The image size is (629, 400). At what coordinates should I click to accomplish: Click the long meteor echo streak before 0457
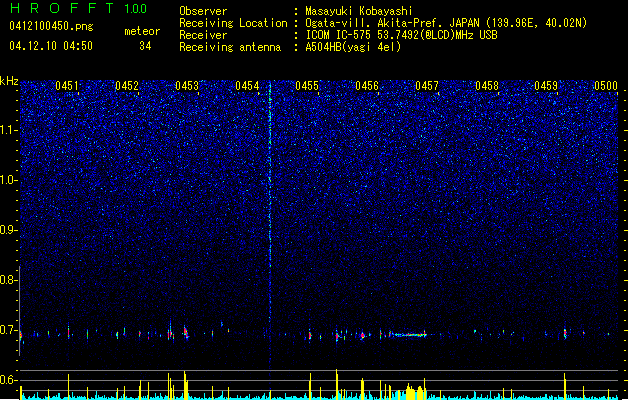point(409,335)
